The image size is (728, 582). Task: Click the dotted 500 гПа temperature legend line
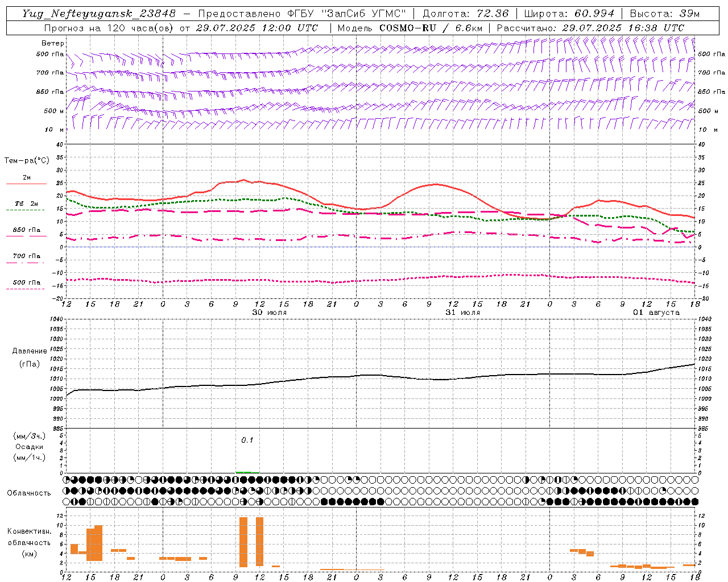click(x=25, y=289)
